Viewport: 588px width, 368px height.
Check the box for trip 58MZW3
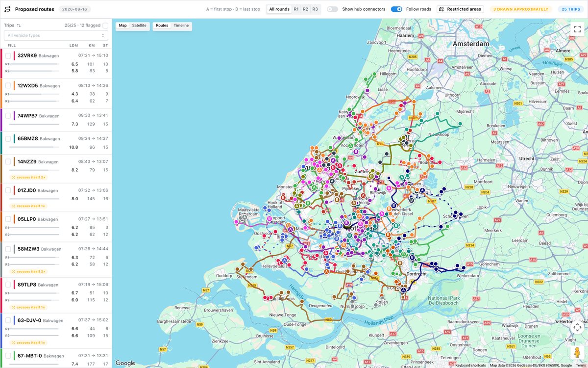tap(8, 249)
